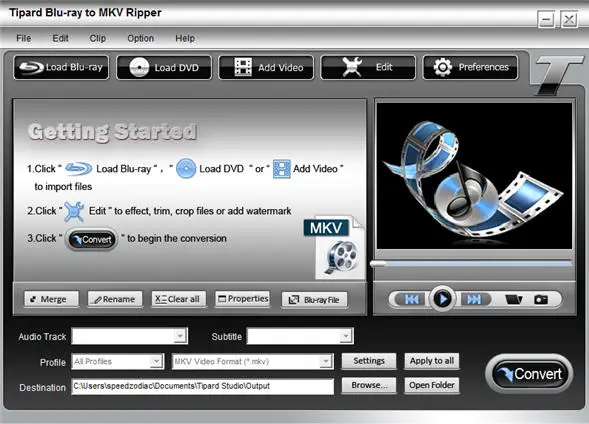This screenshot has width=589, height=424.
Task: Open the Edit tools button
Action: 368,68
